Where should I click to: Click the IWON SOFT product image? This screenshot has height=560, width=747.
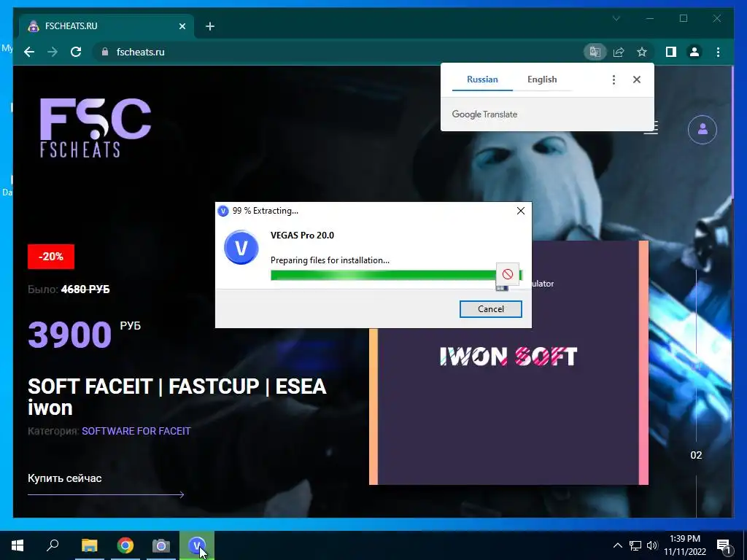coord(508,362)
